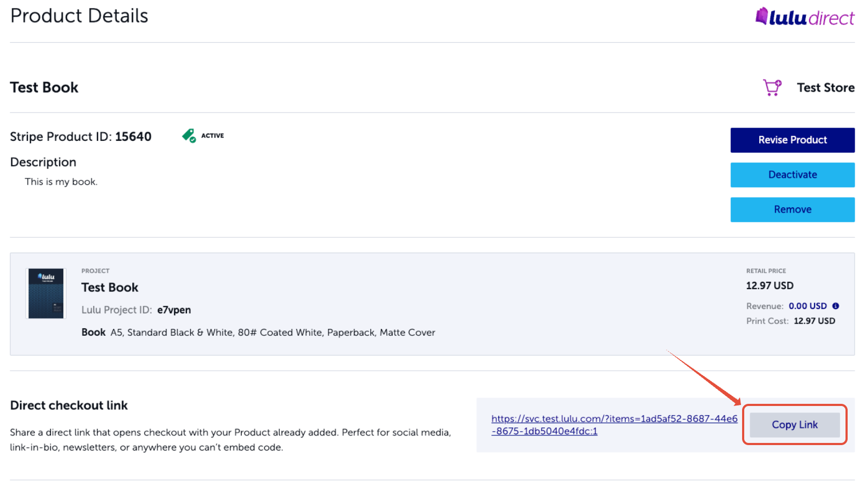Click the Revenue 0.00 USD value
The image size is (868, 489).
(807, 306)
